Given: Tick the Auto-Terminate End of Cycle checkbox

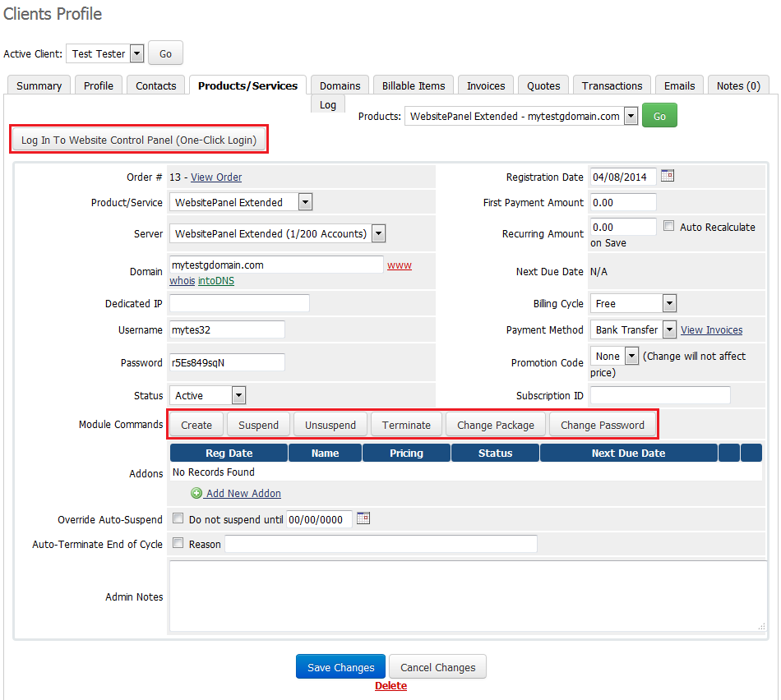Looking at the screenshot, I should 178,543.
